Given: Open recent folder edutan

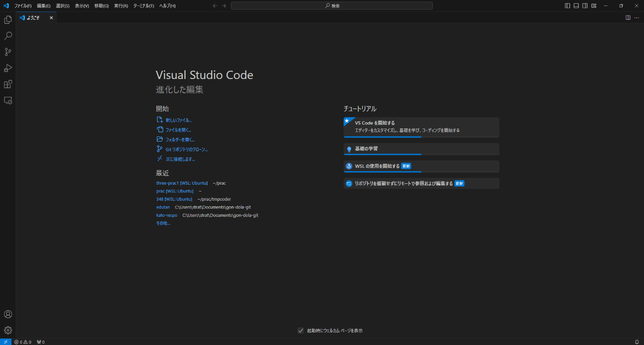Looking at the screenshot, I should [x=163, y=207].
